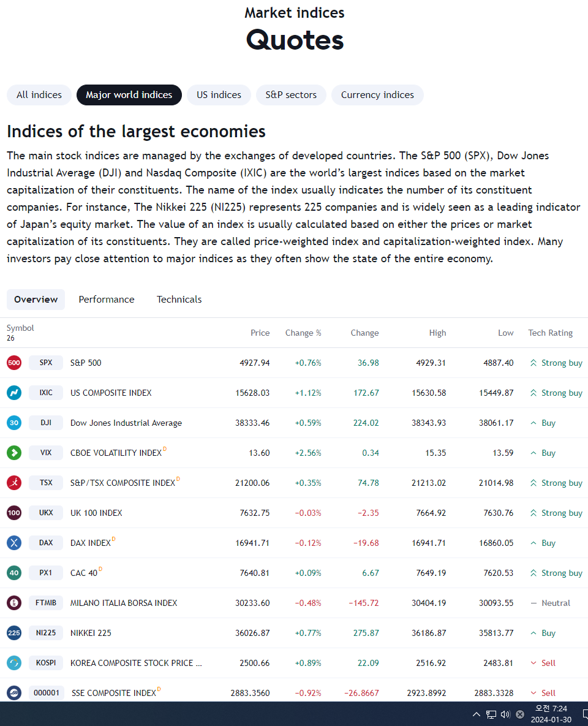Sort by the Change % column header
This screenshot has width=588, height=726.
coord(303,333)
